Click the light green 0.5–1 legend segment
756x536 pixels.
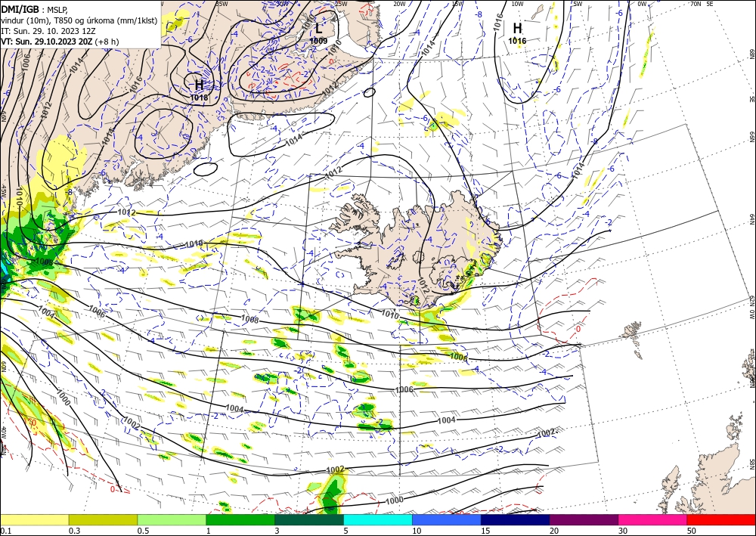[172, 519]
